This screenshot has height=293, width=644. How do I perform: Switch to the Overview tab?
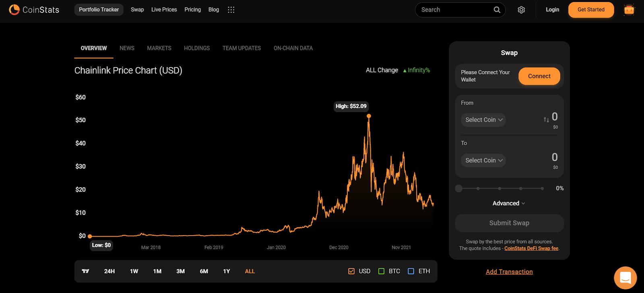[x=94, y=48]
